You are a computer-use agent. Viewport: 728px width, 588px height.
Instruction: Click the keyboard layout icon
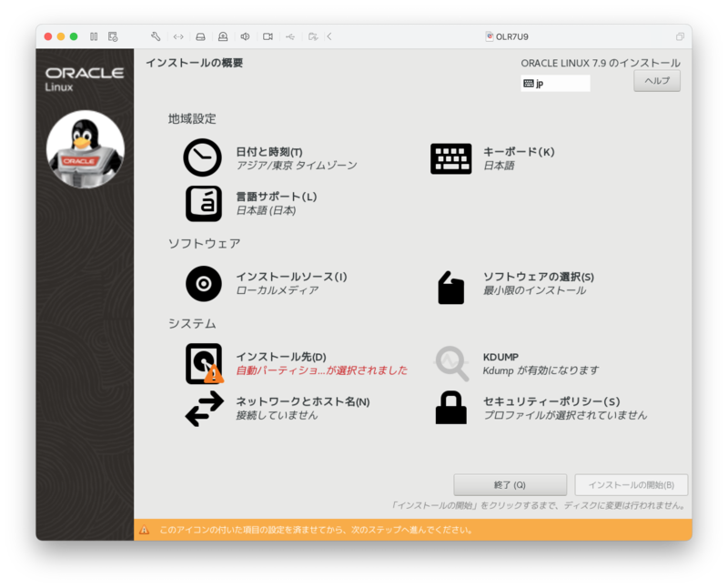[x=450, y=158]
